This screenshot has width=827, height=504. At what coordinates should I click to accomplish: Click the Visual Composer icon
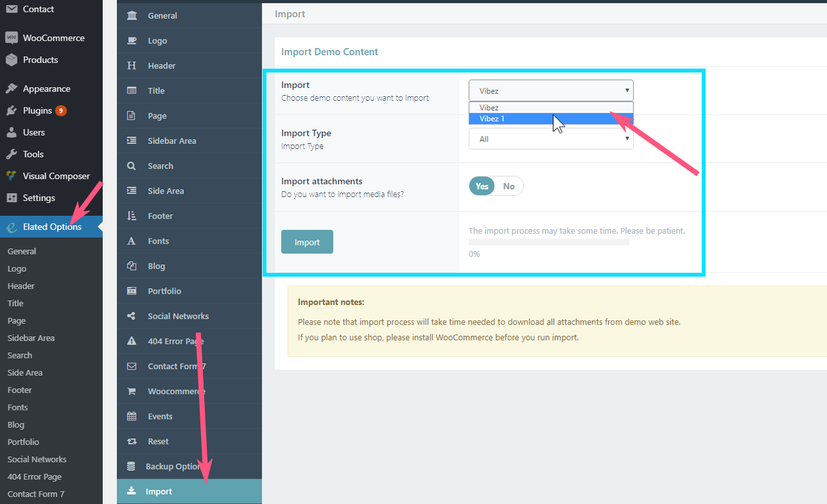[12, 176]
